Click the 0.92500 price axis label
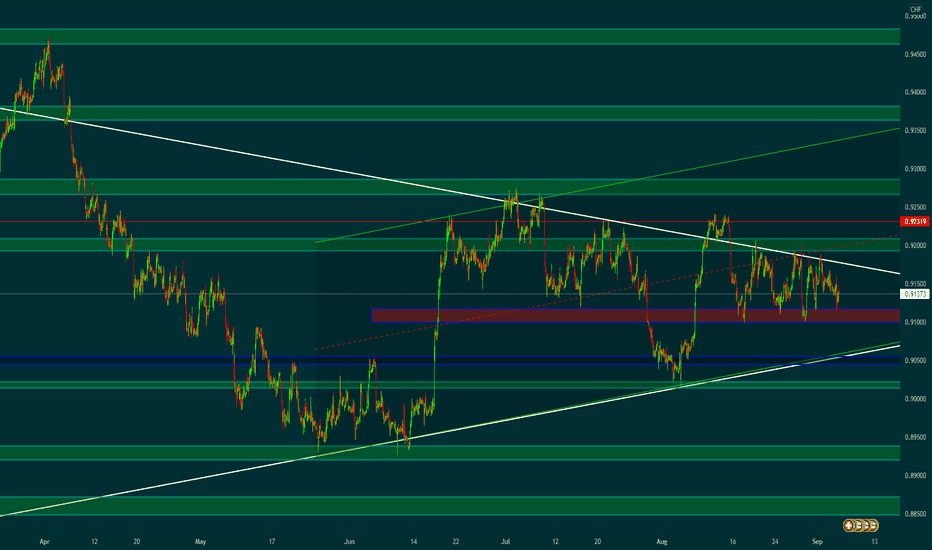The image size is (932, 550). coord(915,208)
